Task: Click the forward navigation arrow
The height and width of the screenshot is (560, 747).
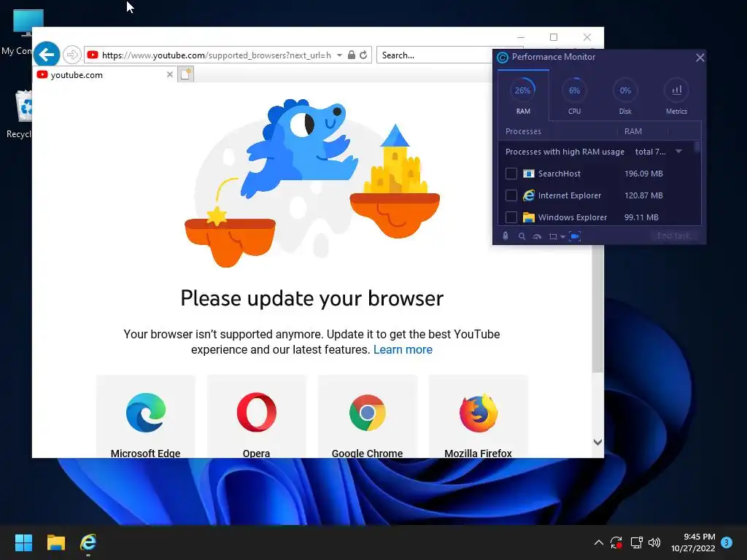Action: (x=72, y=55)
